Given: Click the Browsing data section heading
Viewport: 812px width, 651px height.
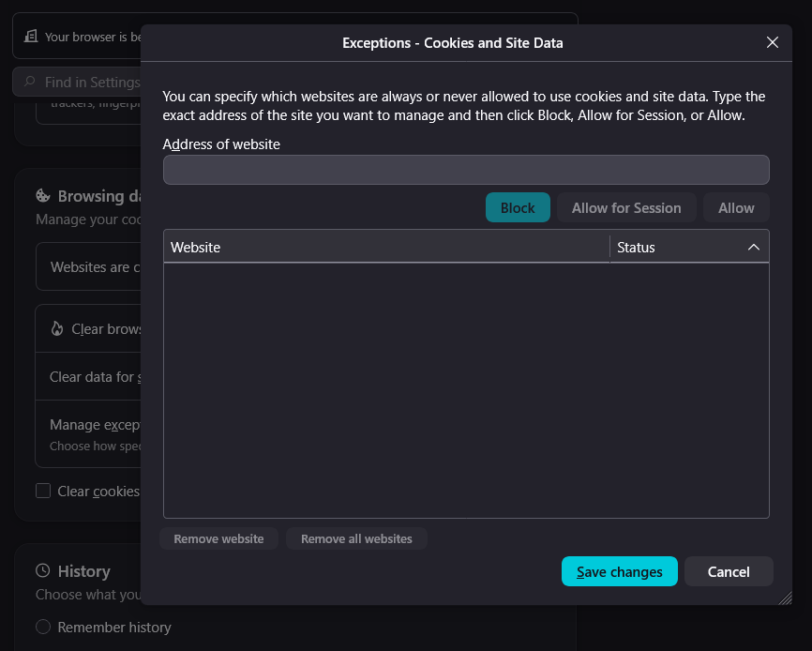Looking at the screenshot, I should [98, 196].
